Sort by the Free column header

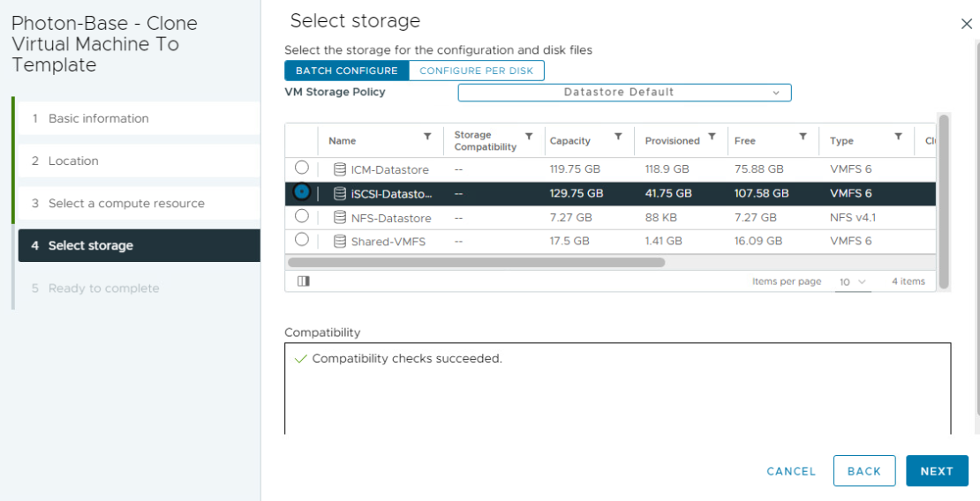(x=745, y=140)
